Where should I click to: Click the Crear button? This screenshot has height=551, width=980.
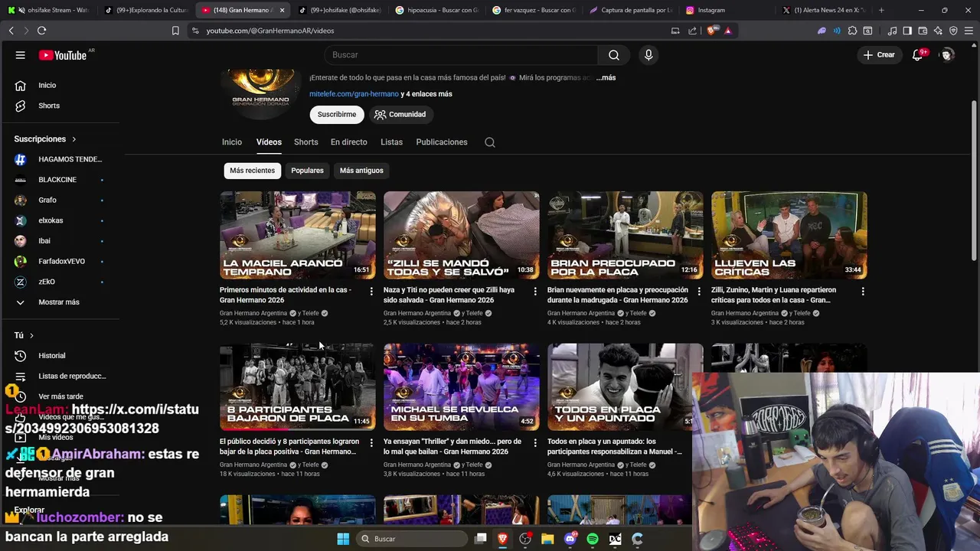coord(879,55)
